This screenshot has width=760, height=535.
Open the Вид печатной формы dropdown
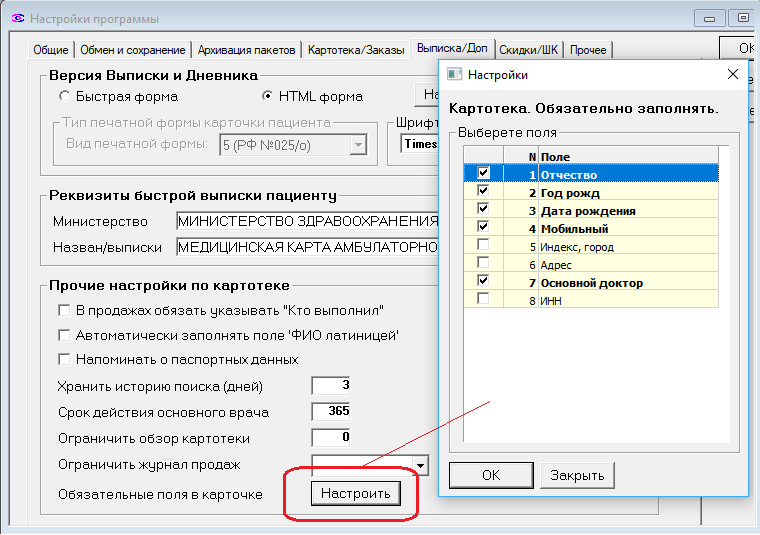(x=358, y=145)
